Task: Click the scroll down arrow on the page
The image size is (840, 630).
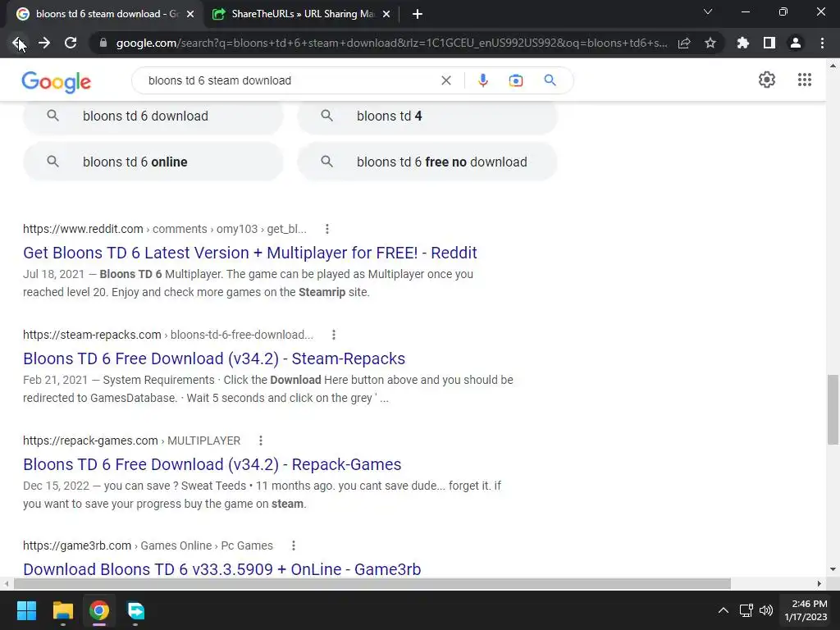Action: tap(833, 569)
